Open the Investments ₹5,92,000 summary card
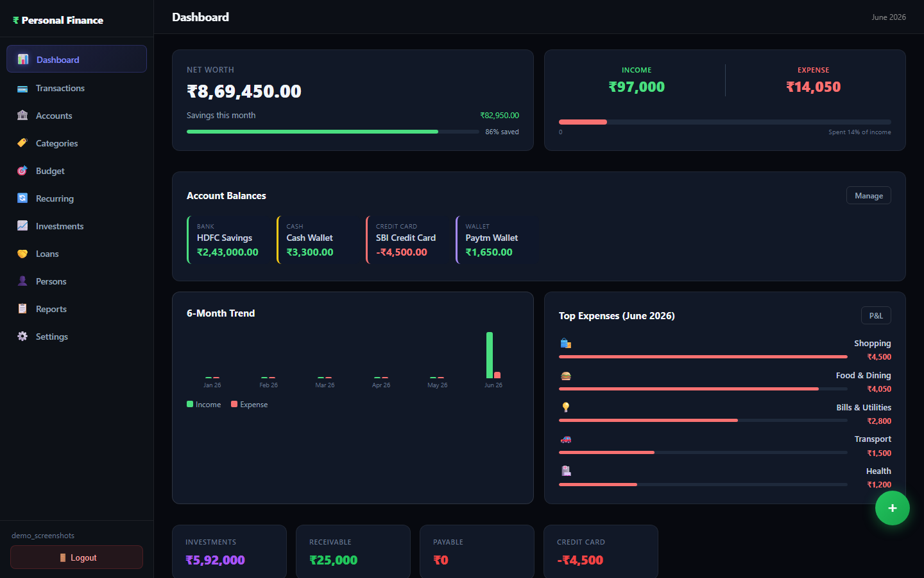 (229, 552)
